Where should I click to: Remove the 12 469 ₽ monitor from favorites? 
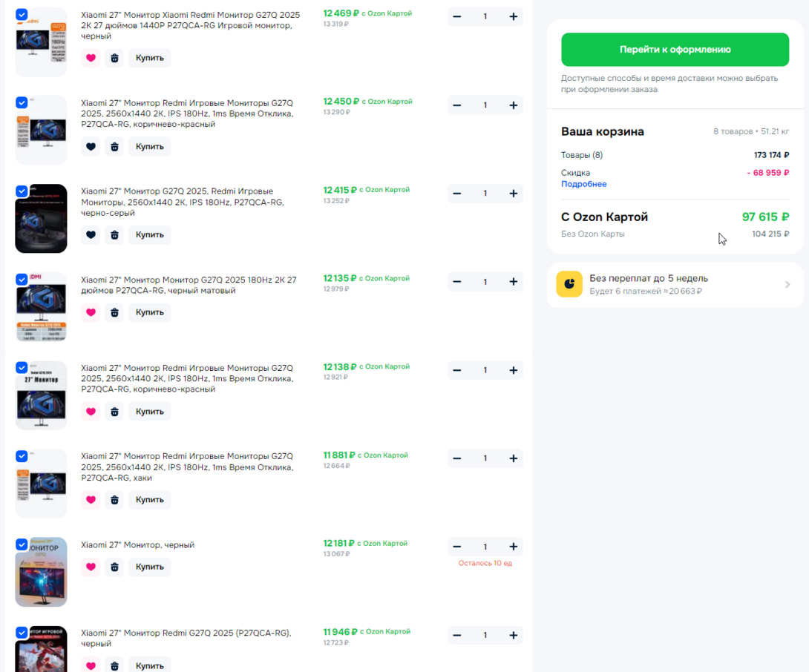coord(91,58)
